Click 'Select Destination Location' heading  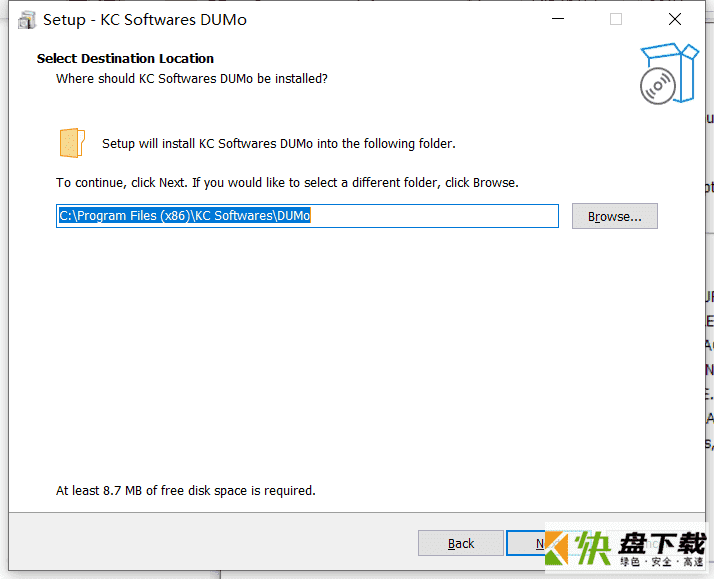click(125, 59)
